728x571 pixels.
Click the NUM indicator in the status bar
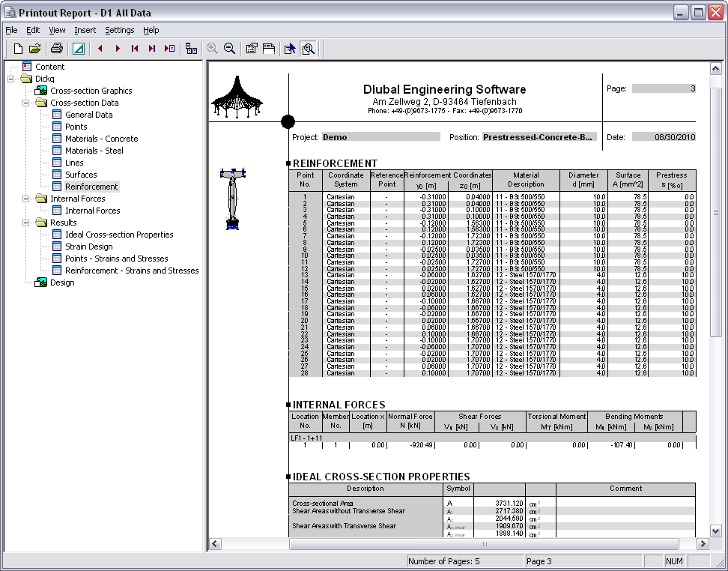coord(674,561)
